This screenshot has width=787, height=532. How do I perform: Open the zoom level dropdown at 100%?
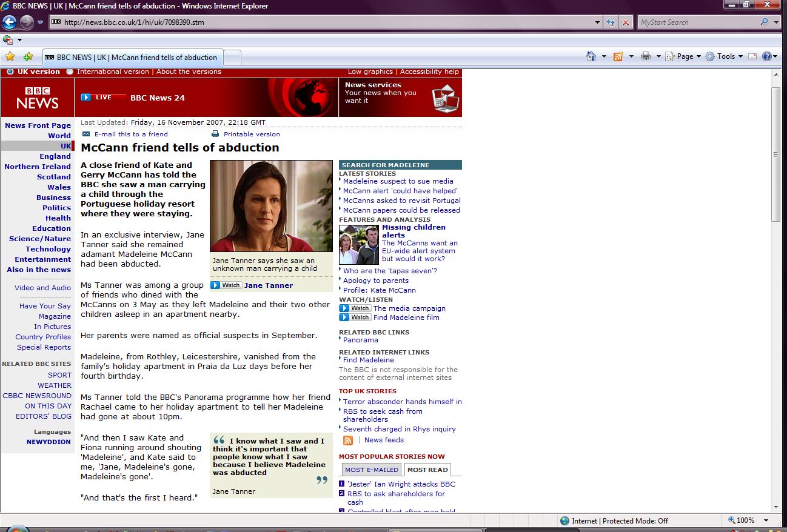click(766, 520)
